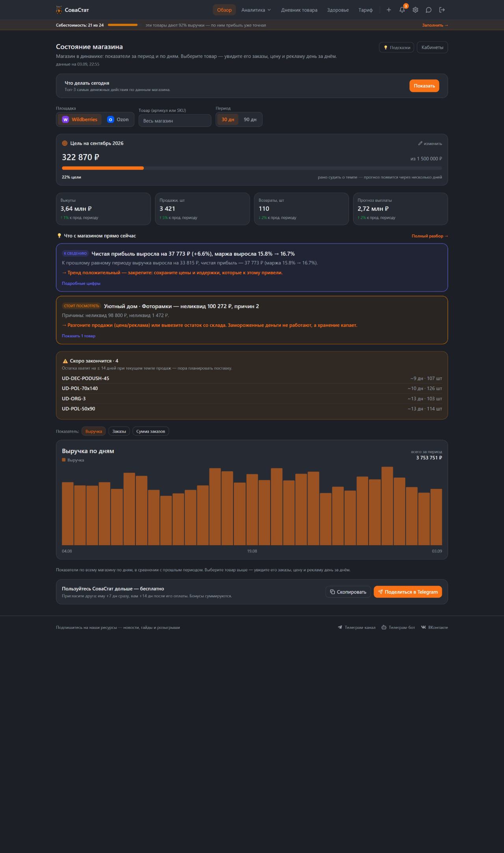Select the Ozon marketplace
Viewport: 504px width, 853px height.
tap(118, 119)
